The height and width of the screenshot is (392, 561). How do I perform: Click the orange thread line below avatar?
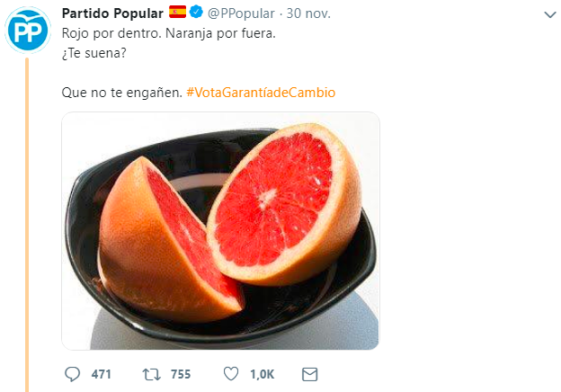(27, 225)
